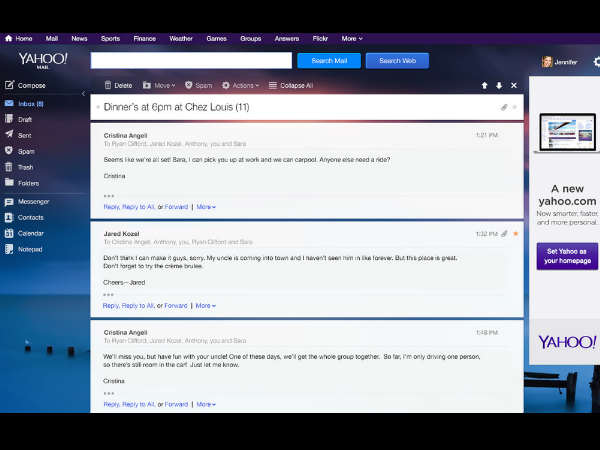The image size is (600, 450).
Task: Launch Messenger chat bubble icon
Action: (x=9, y=202)
